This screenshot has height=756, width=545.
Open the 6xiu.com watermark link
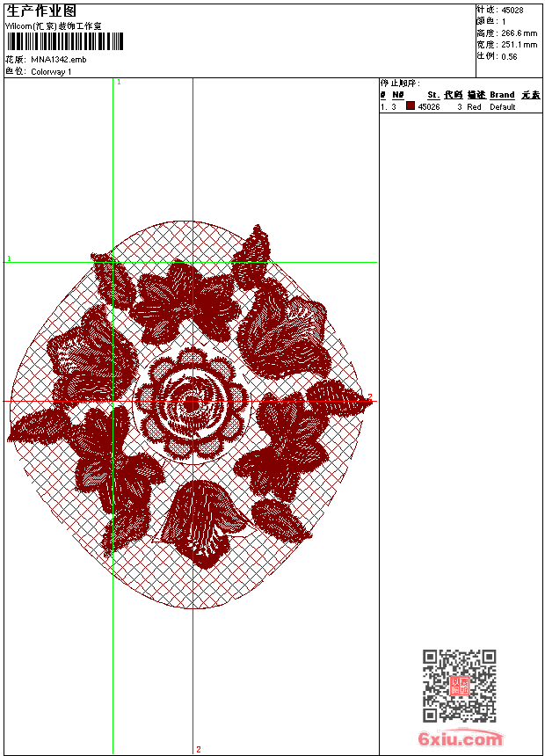(461, 739)
